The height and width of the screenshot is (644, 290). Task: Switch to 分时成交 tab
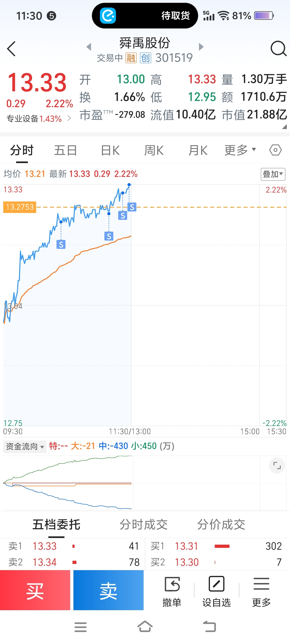143,524
